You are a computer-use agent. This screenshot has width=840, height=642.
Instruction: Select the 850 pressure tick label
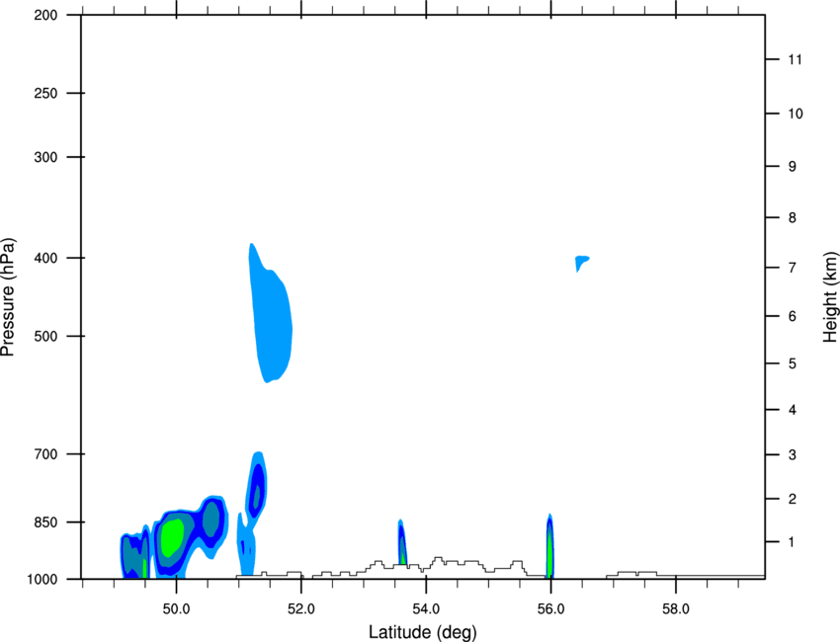pos(45,522)
